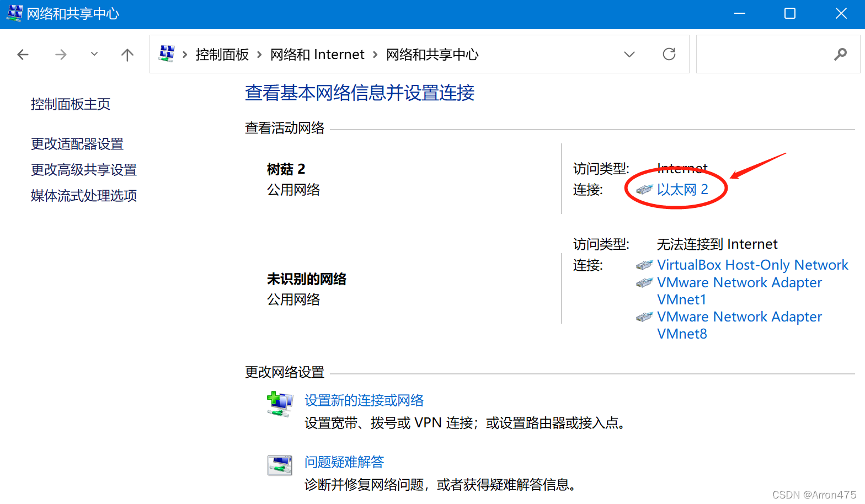Select the 无法连接到 Internet text
This screenshot has width=865, height=504.
coord(717,244)
